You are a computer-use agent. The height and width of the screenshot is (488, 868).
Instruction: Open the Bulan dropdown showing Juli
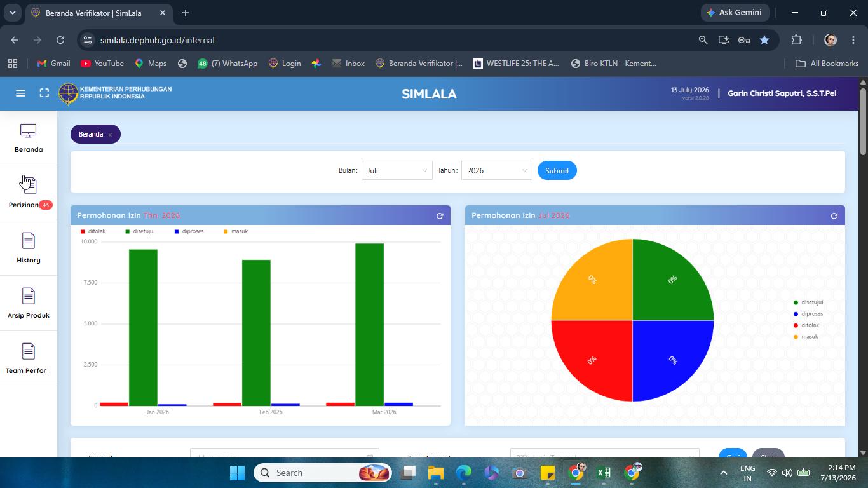(x=397, y=170)
